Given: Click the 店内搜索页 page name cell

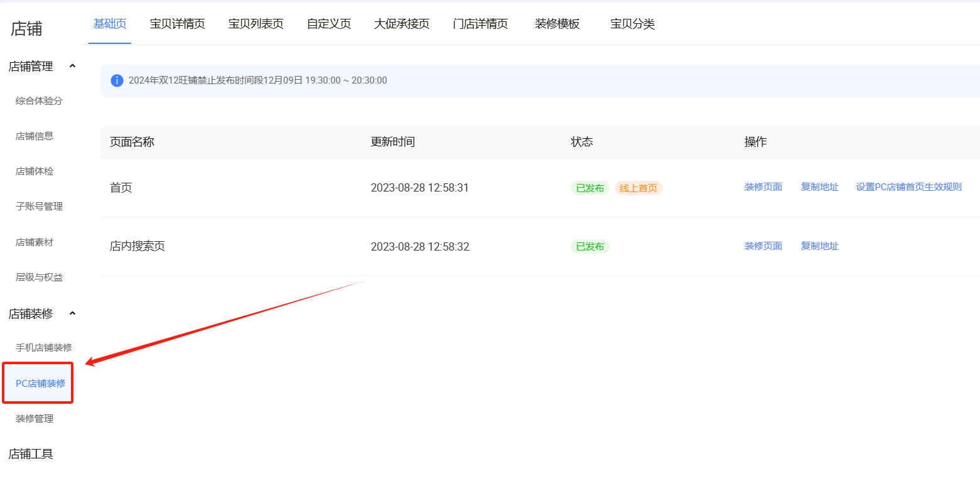Looking at the screenshot, I should (137, 246).
